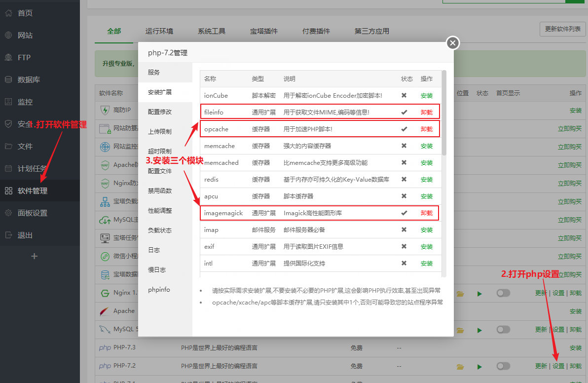The width and height of the screenshot is (588, 383).
Task: Click the play icon in Nginx row
Action: point(479,294)
